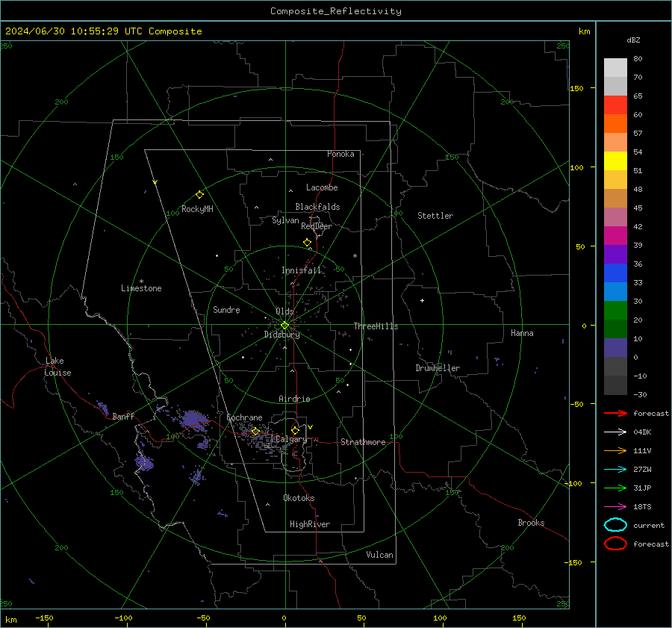
Task: Select the slate-purple 0-10 dBZ swatch
Action: 615,348
